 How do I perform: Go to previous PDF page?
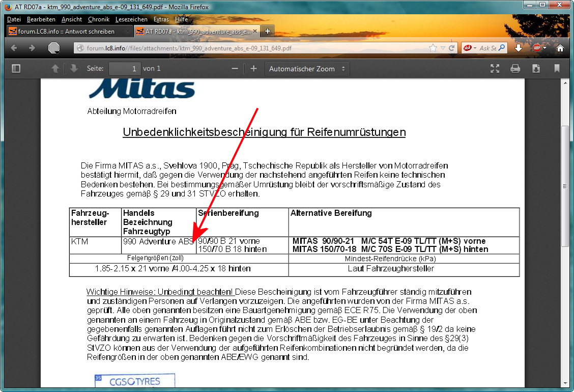point(55,69)
